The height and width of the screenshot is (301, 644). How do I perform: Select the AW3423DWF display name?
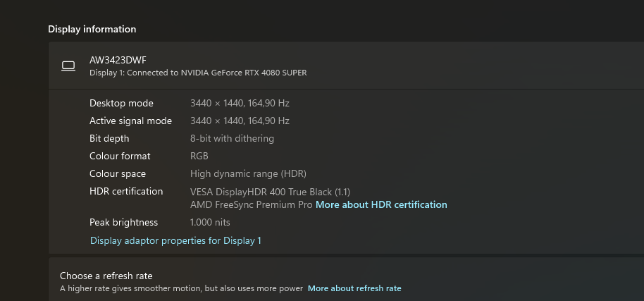coord(118,60)
